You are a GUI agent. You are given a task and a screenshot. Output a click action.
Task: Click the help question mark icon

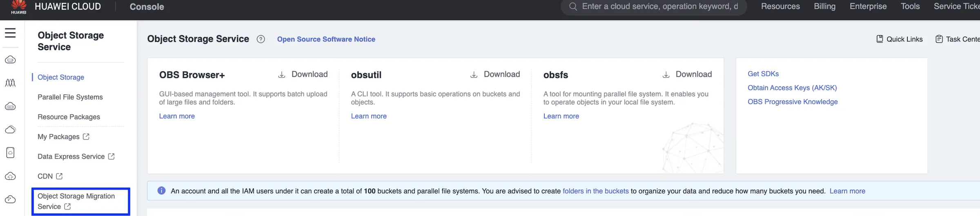[261, 39]
